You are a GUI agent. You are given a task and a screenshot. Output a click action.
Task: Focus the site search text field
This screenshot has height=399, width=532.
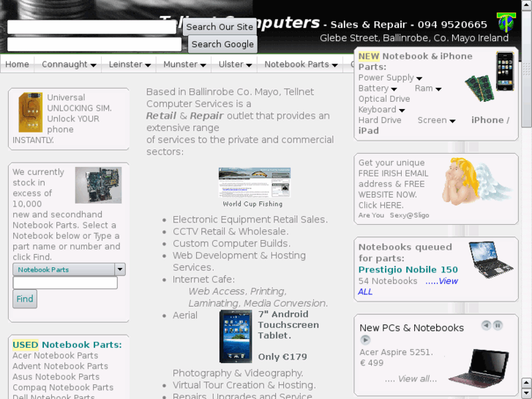[x=91, y=27]
